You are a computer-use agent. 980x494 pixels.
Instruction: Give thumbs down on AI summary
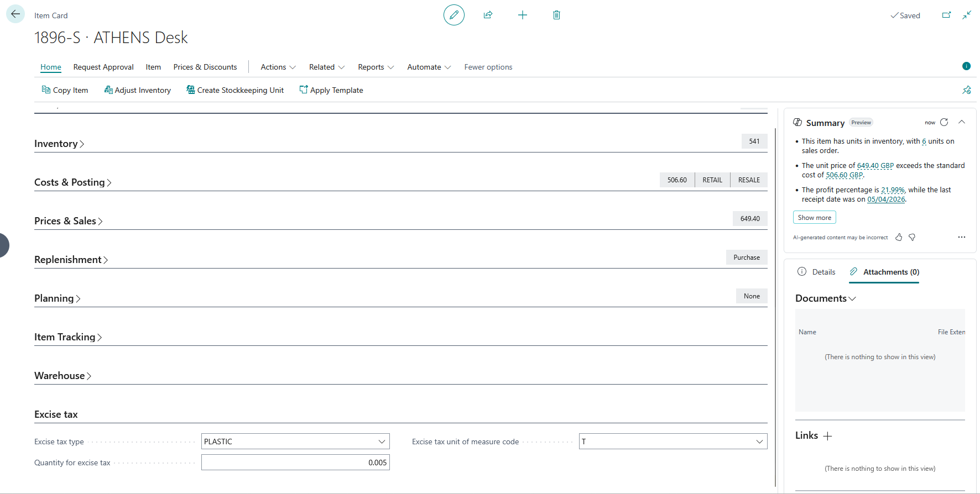[912, 237]
